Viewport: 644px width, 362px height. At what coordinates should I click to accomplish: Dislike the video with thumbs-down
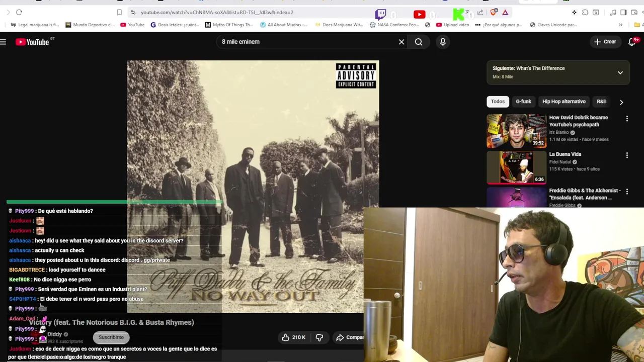coord(319,337)
